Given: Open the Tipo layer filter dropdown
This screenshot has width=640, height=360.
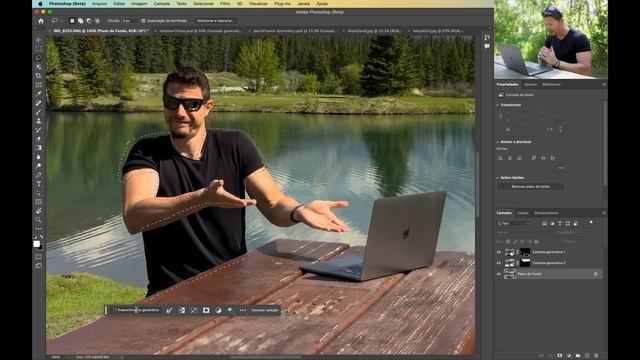Looking at the screenshot, I should coord(514,223).
